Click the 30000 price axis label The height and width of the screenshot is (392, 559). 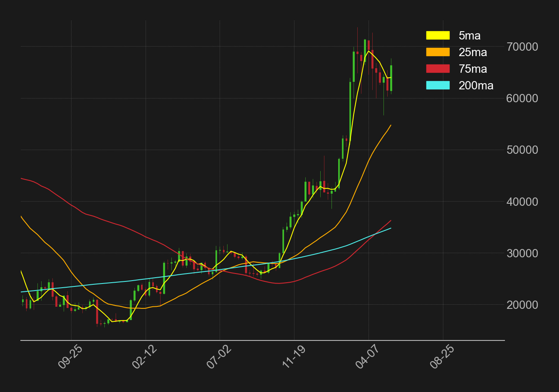(522, 253)
